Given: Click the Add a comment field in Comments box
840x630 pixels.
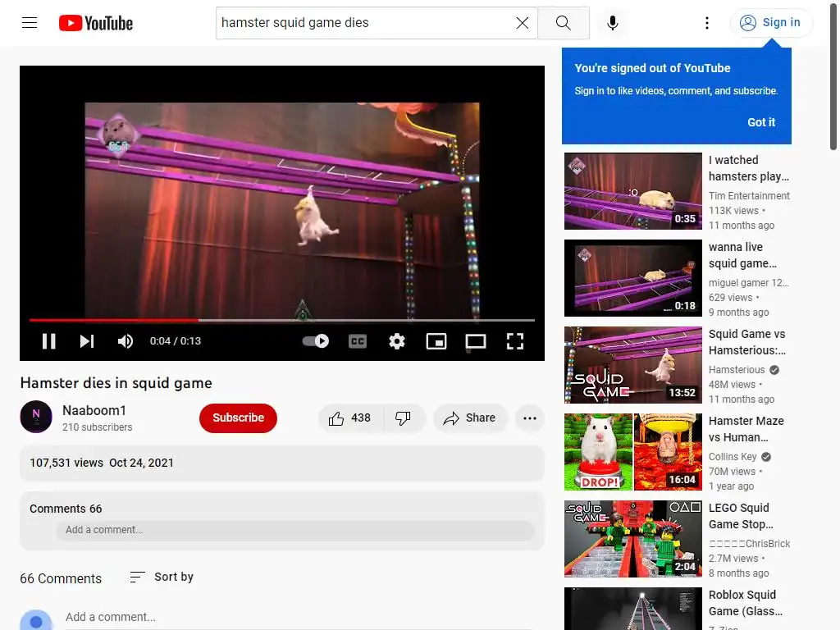Looking at the screenshot, I should (x=295, y=530).
